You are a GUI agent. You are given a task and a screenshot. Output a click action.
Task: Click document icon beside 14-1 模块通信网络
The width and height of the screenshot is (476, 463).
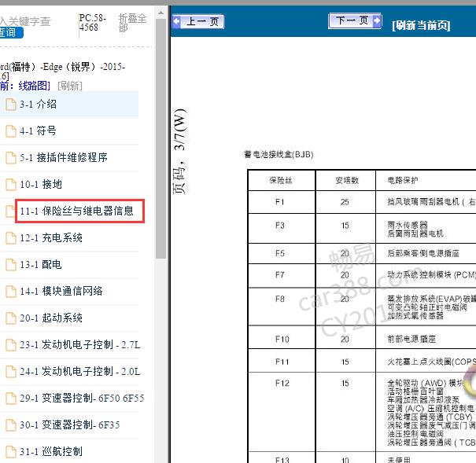[x=11, y=292]
